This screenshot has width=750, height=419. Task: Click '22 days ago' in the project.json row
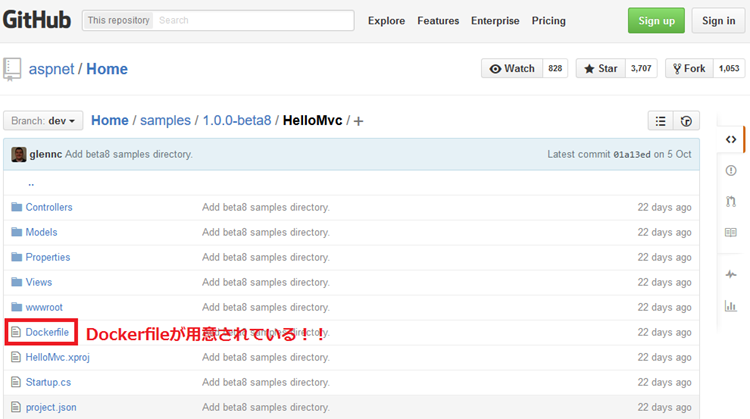pyautogui.click(x=664, y=407)
